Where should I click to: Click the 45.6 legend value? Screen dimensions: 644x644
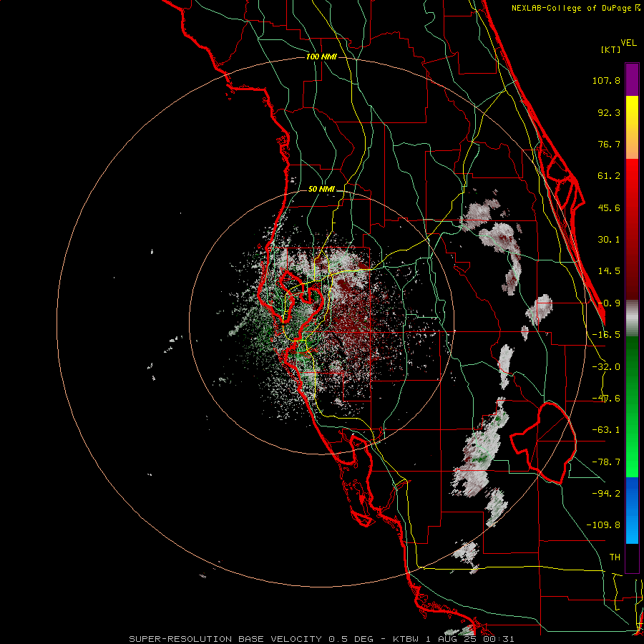pos(609,208)
